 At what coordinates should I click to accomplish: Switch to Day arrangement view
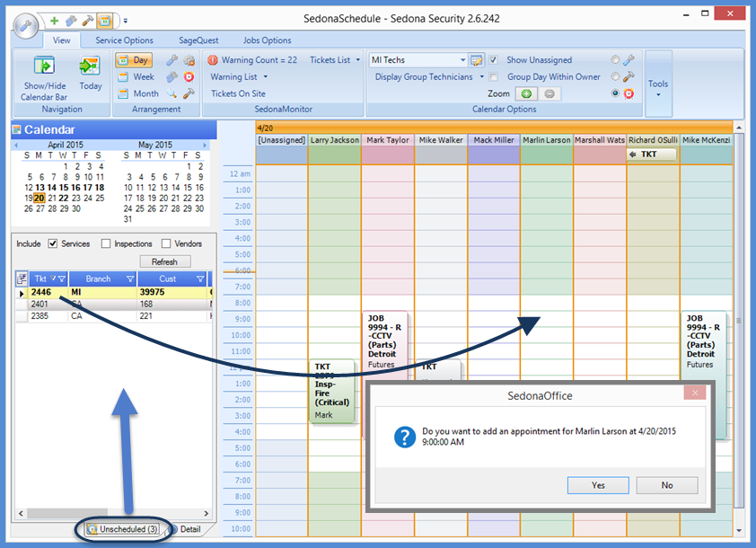(x=134, y=60)
